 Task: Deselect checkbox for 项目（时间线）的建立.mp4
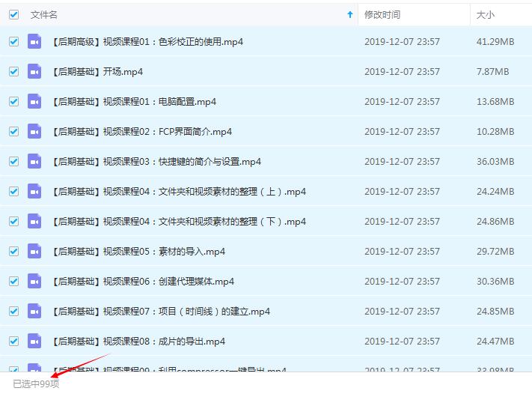pyautogui.click(x=13, y=312)
